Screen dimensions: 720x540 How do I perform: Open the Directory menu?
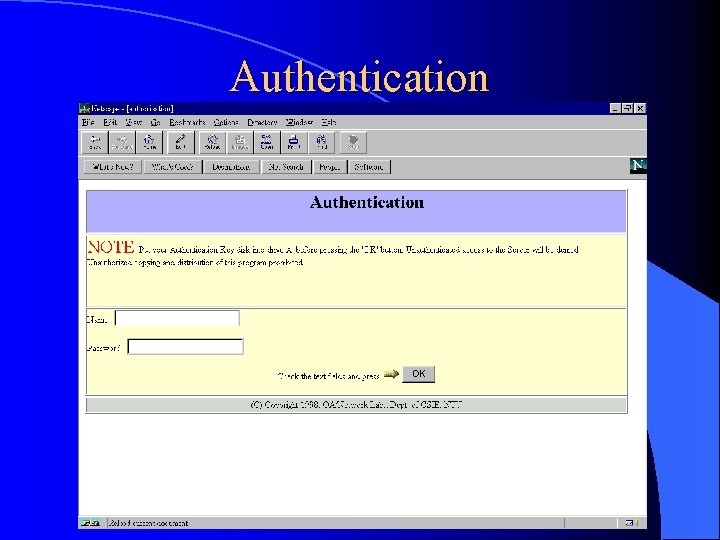[x=263, y=122]
